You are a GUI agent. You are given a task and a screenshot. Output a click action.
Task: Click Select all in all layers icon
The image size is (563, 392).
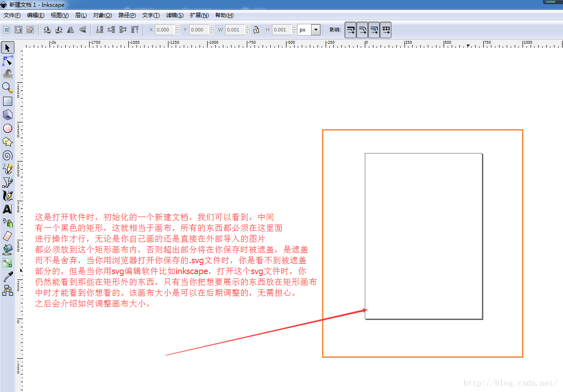(18, 30)
